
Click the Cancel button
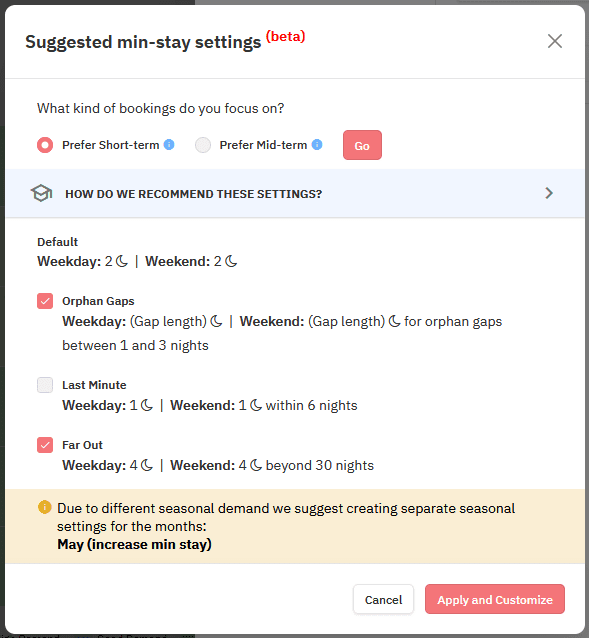click(x=383, y=599)
